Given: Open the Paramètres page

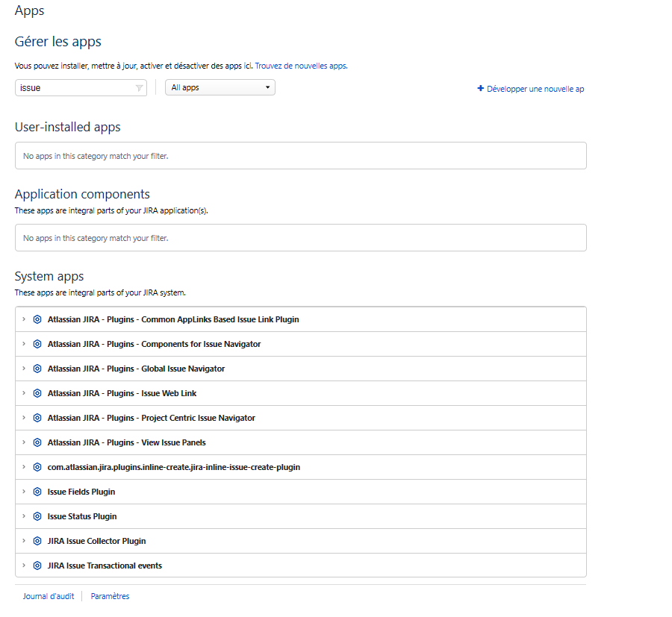Looking at the screenshot, I should pos(109,596).
